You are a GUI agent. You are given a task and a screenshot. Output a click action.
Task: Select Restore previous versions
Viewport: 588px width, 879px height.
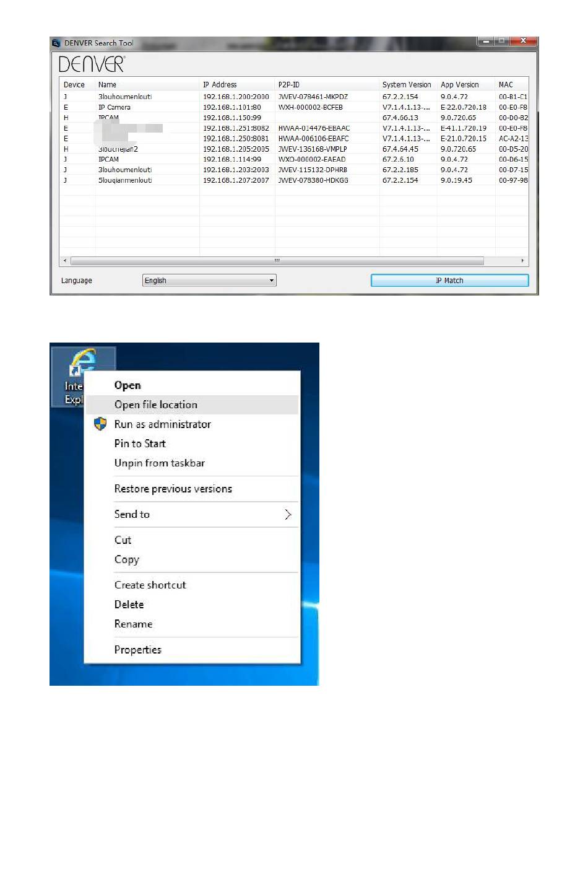[173, 489]
